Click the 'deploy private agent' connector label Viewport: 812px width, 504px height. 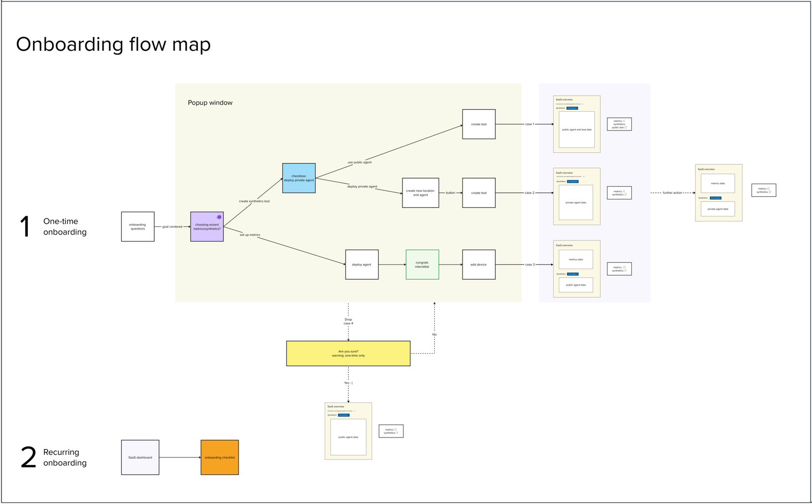pos(362,186)
